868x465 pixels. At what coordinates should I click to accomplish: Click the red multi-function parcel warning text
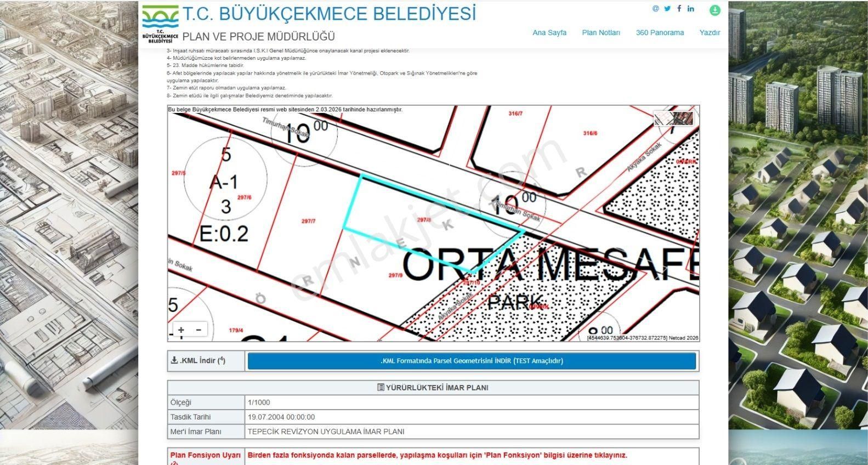point(438,455)
